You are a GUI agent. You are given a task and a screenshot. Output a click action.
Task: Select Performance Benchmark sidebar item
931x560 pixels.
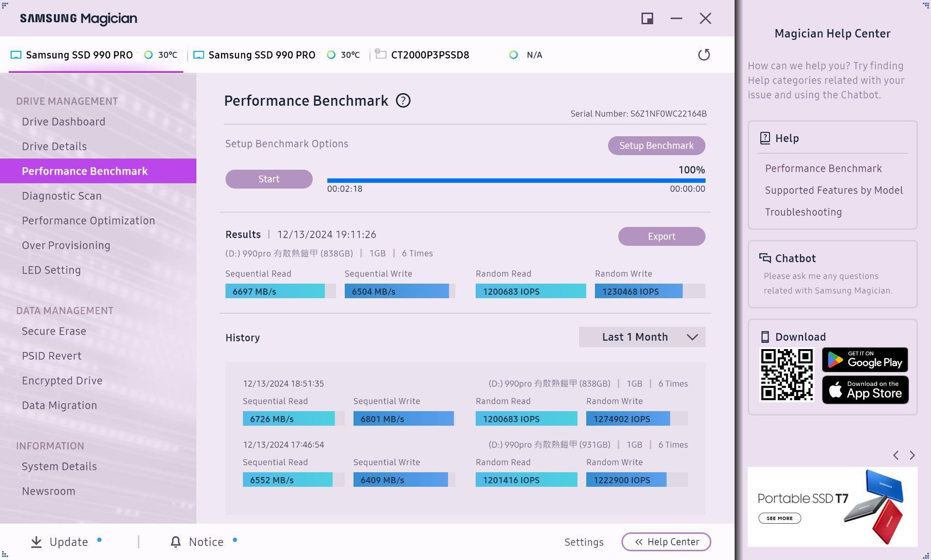[98, 171]
